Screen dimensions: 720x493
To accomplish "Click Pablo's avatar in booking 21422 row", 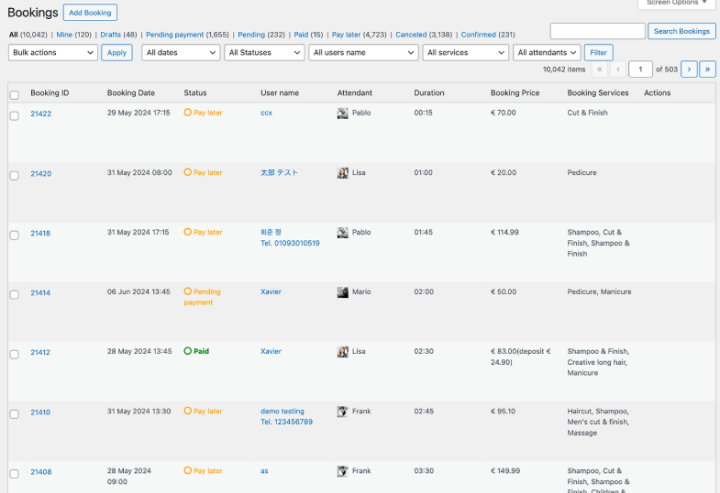I will tap(343, 113).
